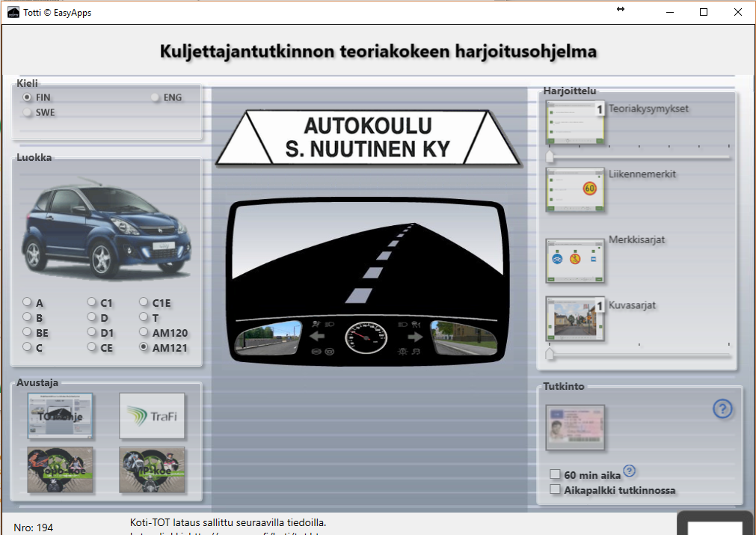Click the Kuvasarjat series slider handle
This screenshot has width=756, height=535.
(550, 354)
